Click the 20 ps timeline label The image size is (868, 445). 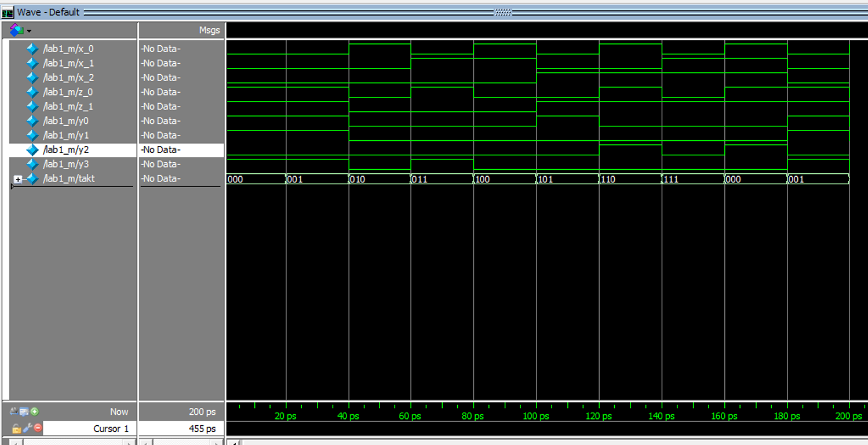click(285, 416)
